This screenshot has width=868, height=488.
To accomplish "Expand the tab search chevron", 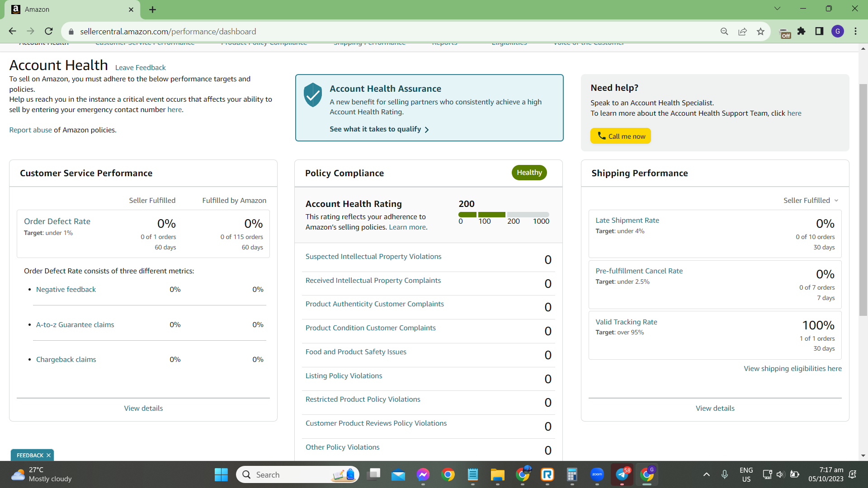I will (x=777, y=9).
